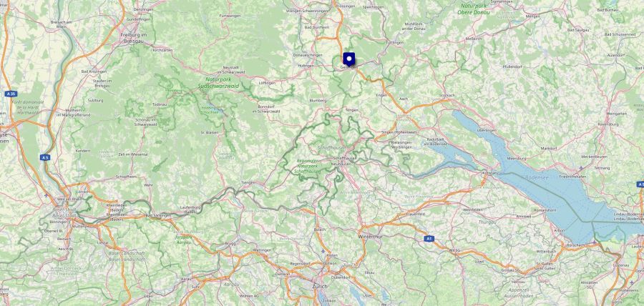
Task: Click the A1 motorway shield
Action: 429,238
